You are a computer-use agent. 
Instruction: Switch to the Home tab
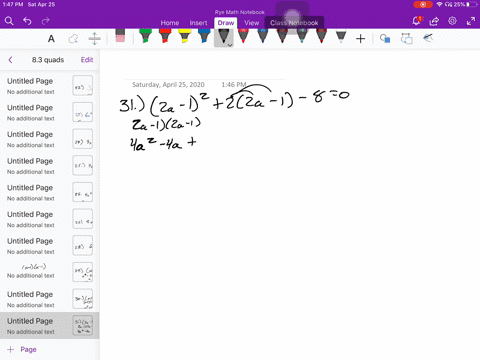coord(170,23)
